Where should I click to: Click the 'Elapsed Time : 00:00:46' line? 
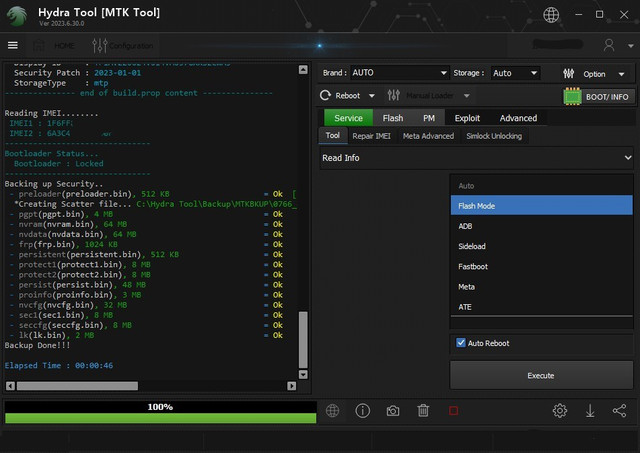click(x=59, y=365)
